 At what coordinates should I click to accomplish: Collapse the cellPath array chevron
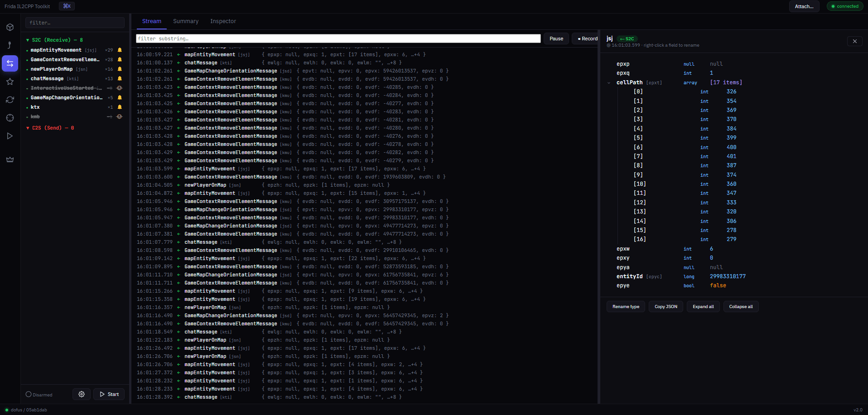609,83
